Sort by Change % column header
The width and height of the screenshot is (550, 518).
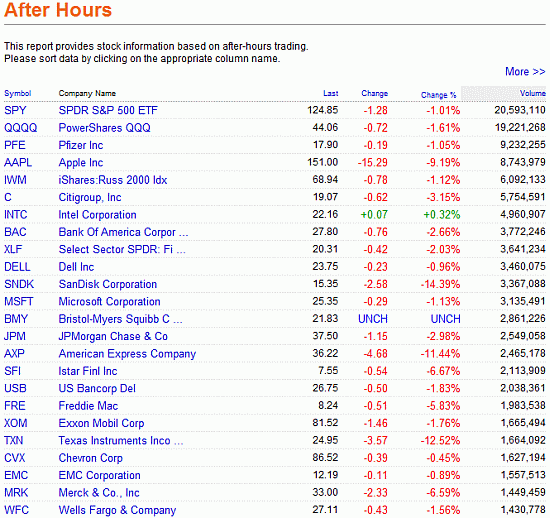(x=438, y=95)
